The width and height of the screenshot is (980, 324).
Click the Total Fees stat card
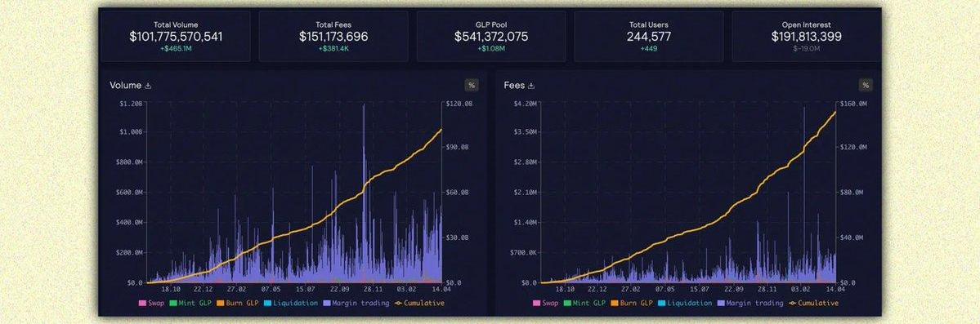[333, 36]
